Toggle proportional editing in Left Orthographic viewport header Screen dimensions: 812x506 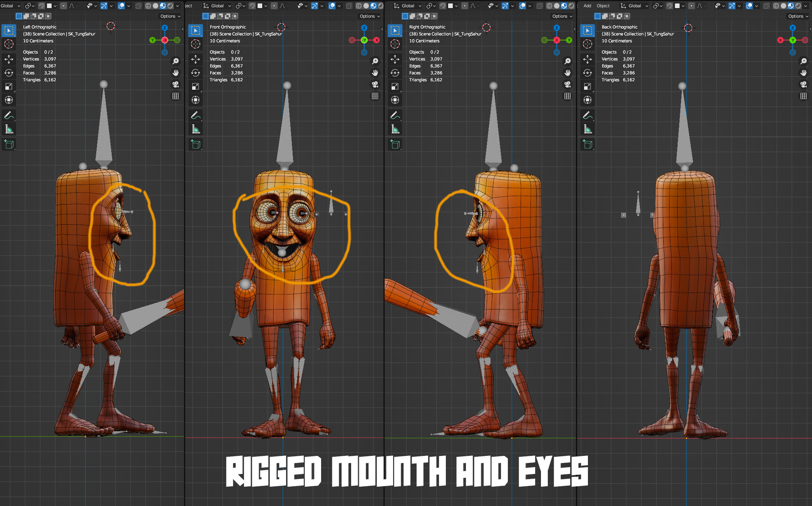pos(64,6)
